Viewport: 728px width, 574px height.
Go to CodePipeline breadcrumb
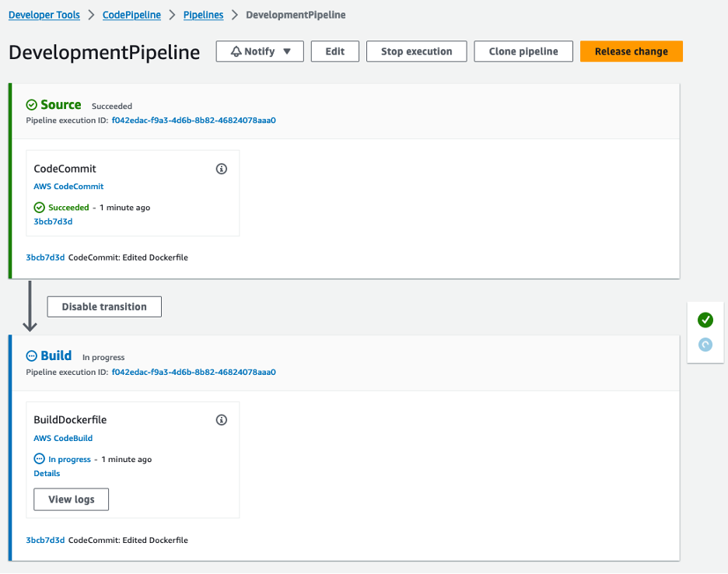132,15
